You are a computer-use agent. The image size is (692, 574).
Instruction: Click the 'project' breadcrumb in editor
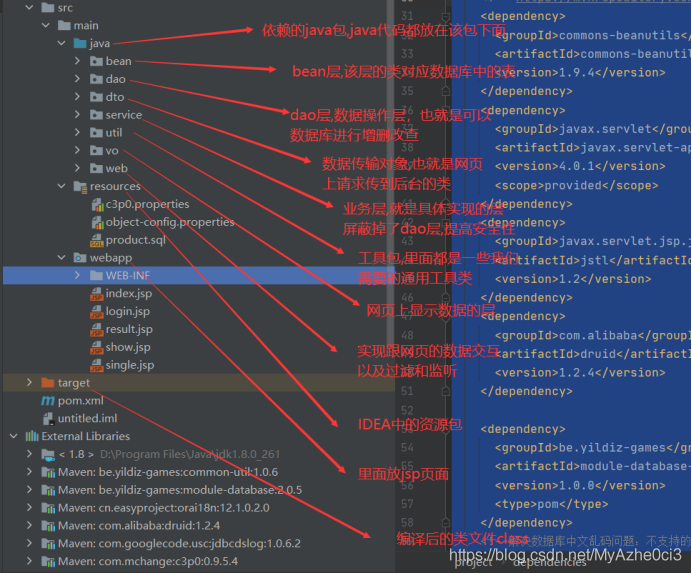pos(473,563)
